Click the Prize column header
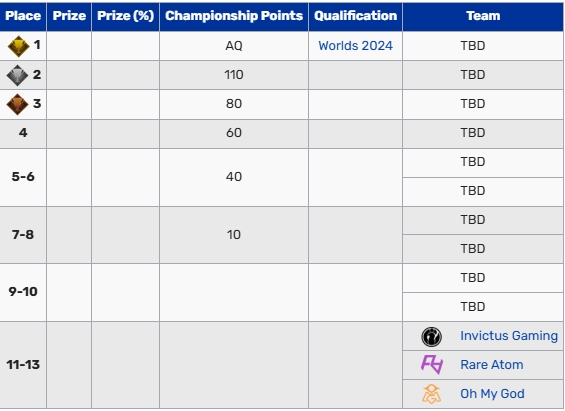The height and width of the screenshot is (411, 565). 69,16
